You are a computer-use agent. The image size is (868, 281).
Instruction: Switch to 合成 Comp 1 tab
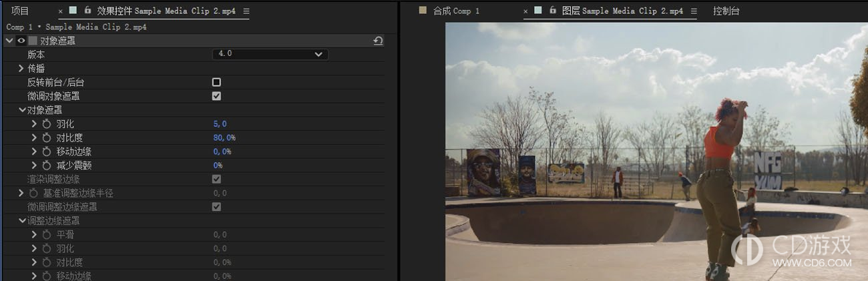click(x=456, y=11)
